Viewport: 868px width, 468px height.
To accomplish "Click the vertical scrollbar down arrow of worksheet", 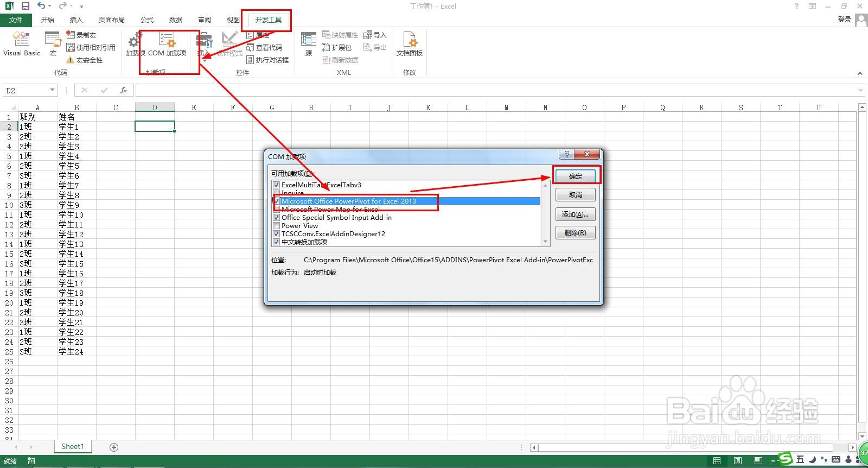I will click(862, 436).
